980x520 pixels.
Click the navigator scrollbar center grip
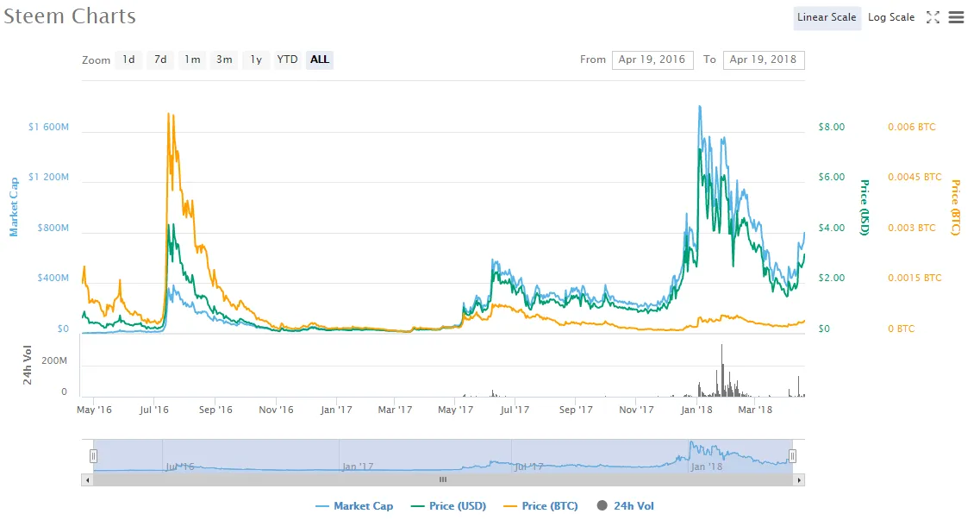pos(443,480)
